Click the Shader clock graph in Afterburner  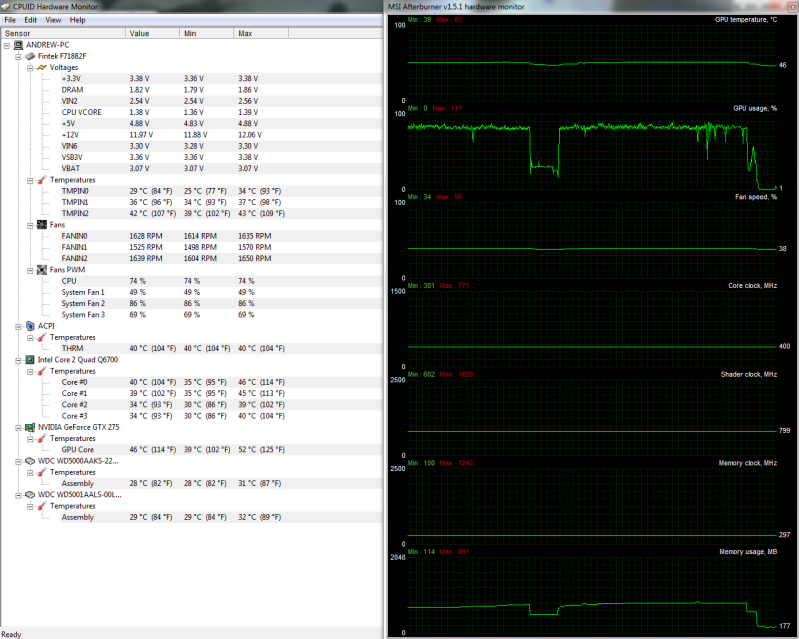pos(593,418)
